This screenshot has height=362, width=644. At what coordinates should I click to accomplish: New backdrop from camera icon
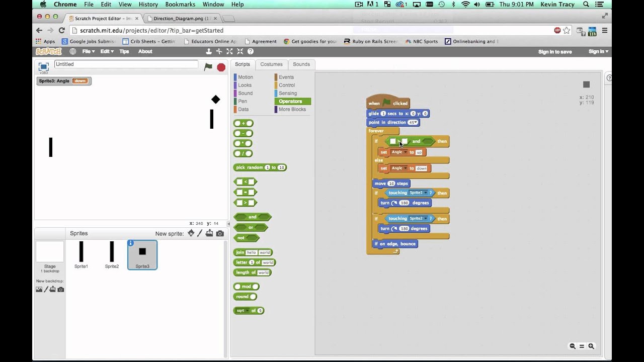[x=60, y=289]
